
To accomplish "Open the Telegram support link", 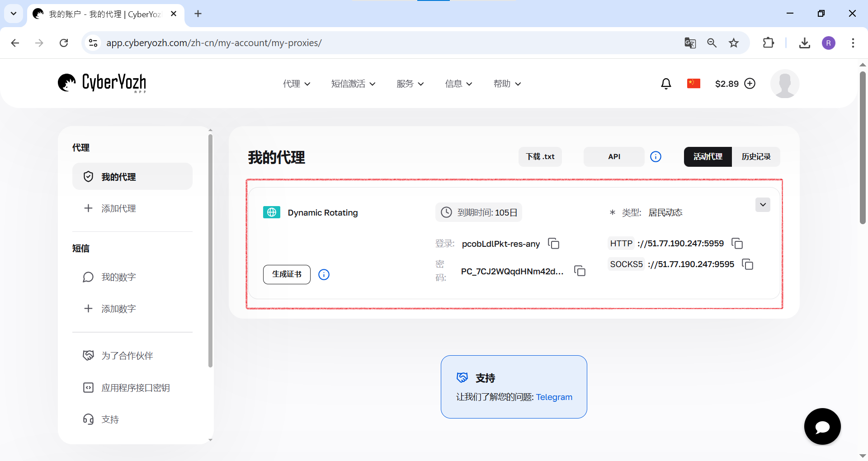I will coord(554,397).
